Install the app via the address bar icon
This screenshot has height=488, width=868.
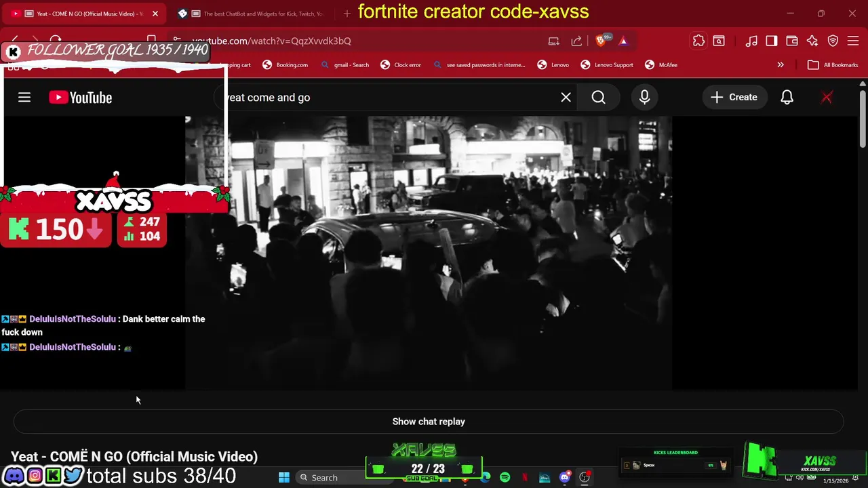click(553, 41)
